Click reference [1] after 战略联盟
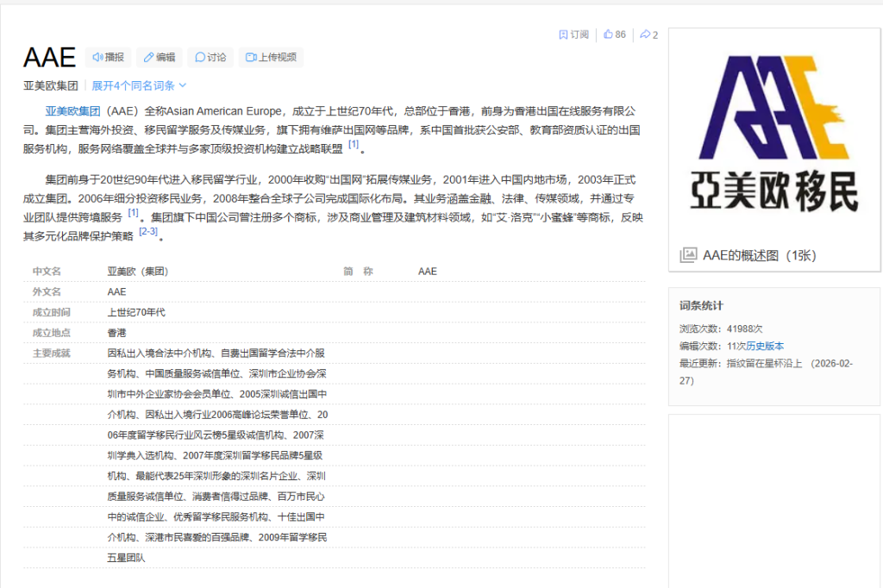The width and height of the screenshot is (883, 588). point(353,145)
